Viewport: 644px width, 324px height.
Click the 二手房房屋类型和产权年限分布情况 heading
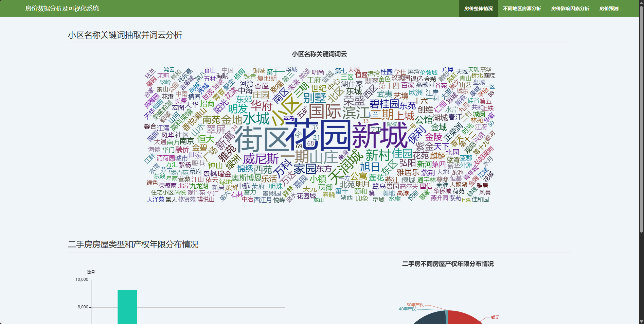click(133, 244)
